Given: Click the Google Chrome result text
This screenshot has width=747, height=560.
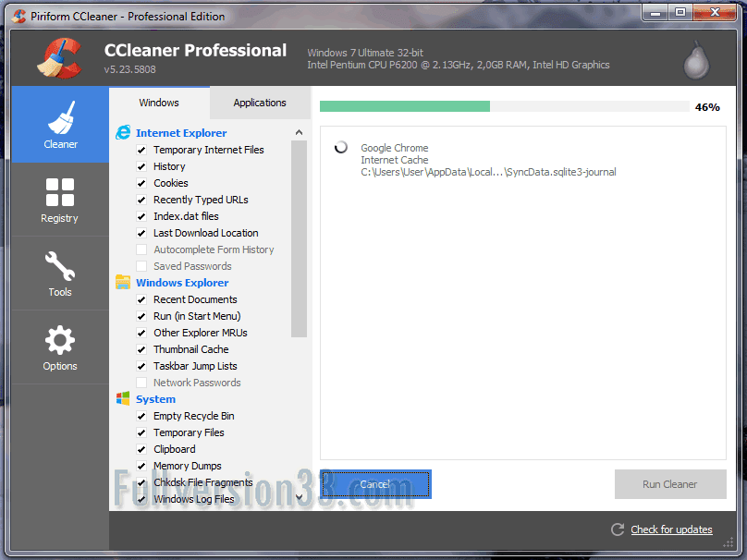Looking at the screenshot, I should (395, 148).
